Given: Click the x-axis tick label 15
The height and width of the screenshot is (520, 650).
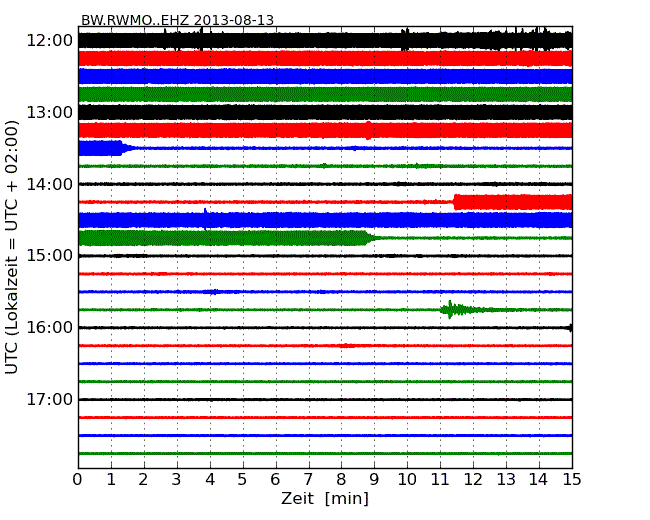Looking at the screenshot, I should tap(572, 480).
